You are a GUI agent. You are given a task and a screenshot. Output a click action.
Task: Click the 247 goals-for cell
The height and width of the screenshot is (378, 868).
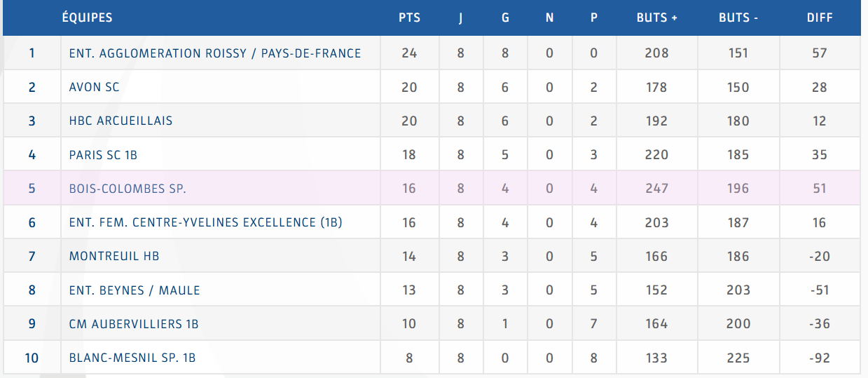click(657, 189)
